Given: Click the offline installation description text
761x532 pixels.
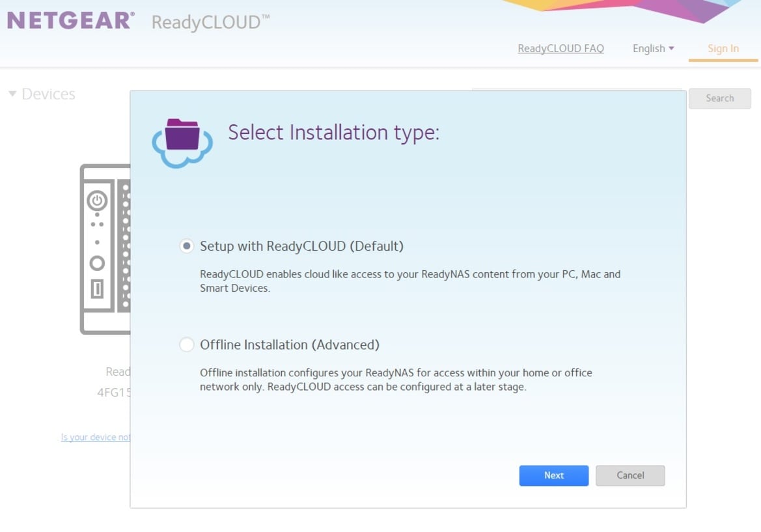Looking at the screenshot, I should 396,380.
